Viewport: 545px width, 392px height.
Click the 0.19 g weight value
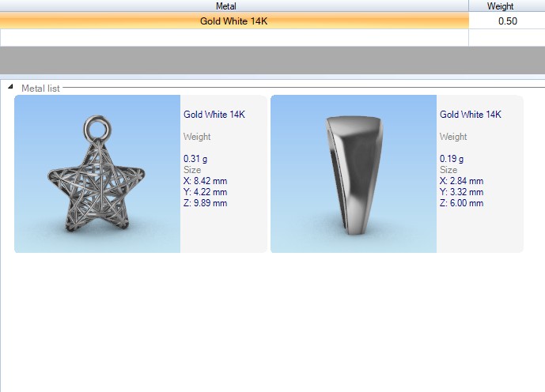[452, 159]
